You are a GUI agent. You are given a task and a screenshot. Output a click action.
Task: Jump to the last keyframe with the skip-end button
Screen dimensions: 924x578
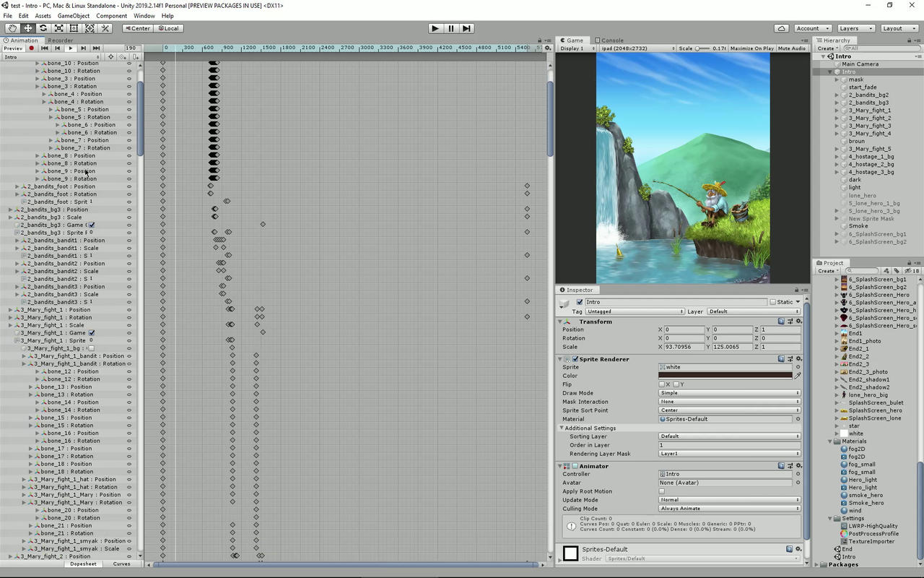pyautogui.click(x=97, y=48)
